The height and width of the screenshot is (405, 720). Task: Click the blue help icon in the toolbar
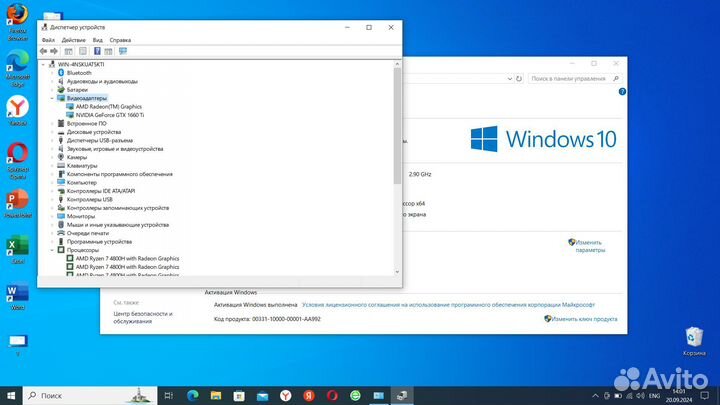97,50
